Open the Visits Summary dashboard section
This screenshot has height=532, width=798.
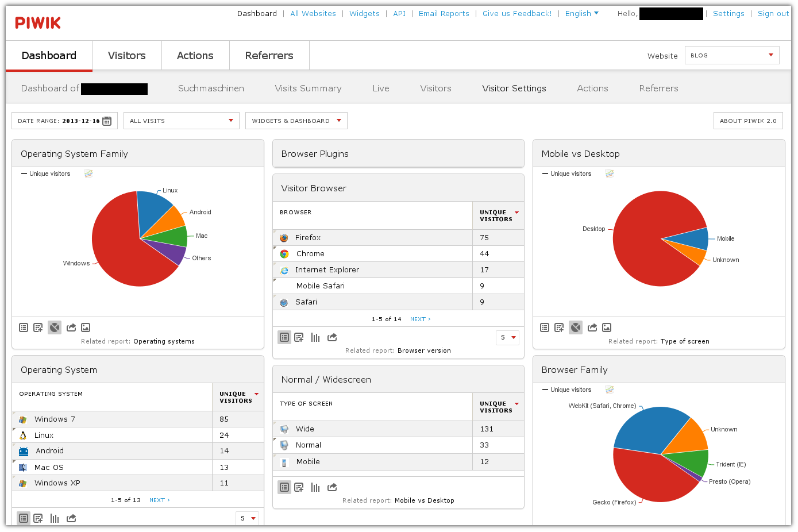[309, 88]
